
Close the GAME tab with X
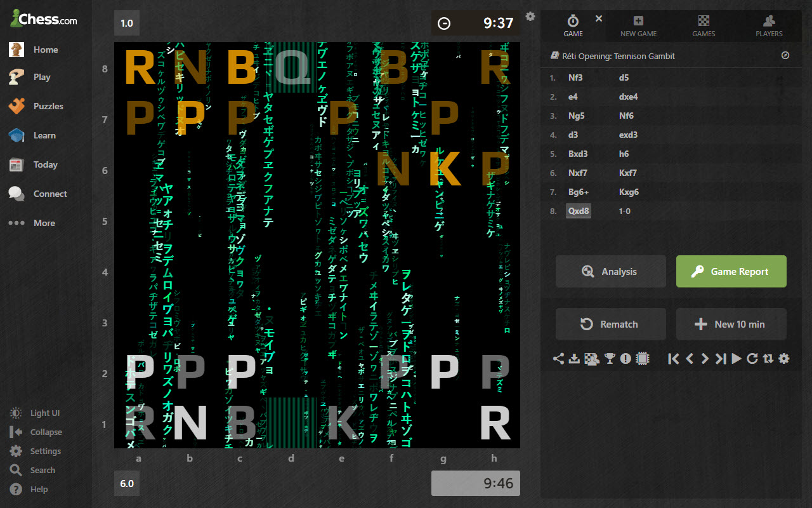click(x=598, y=18)
